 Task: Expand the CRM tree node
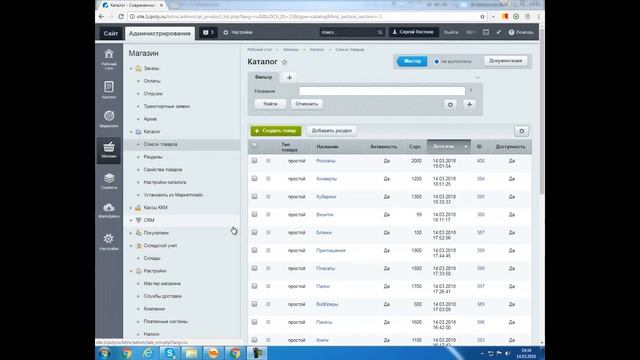pos(131,220)
